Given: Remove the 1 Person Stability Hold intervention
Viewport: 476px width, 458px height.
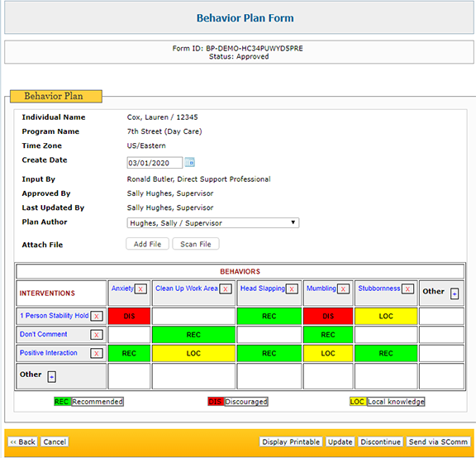Looking at the screenshot, I should click(97, 316).
